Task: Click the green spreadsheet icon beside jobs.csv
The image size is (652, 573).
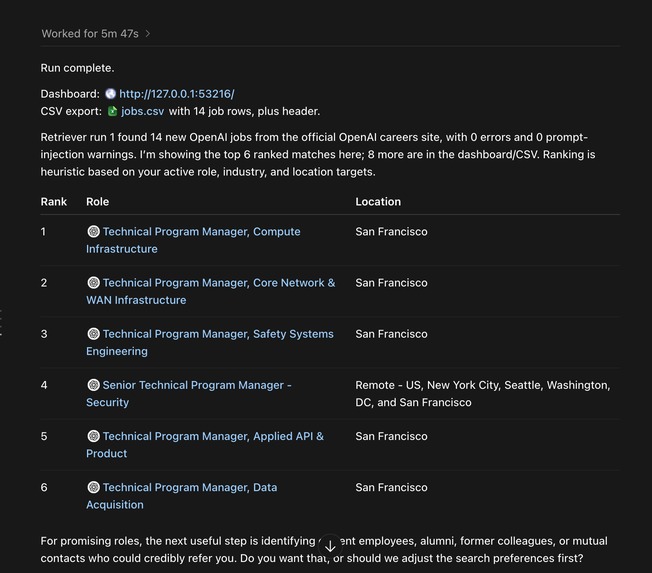Action: [x=112, y=111]
